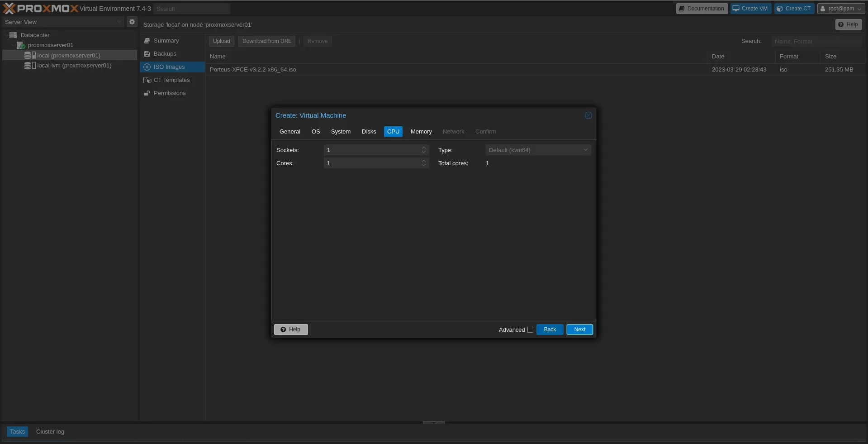Viewport: 868px width, 444px height.
Task: Open Cluster log panel
Action: [x=50, y=432]
